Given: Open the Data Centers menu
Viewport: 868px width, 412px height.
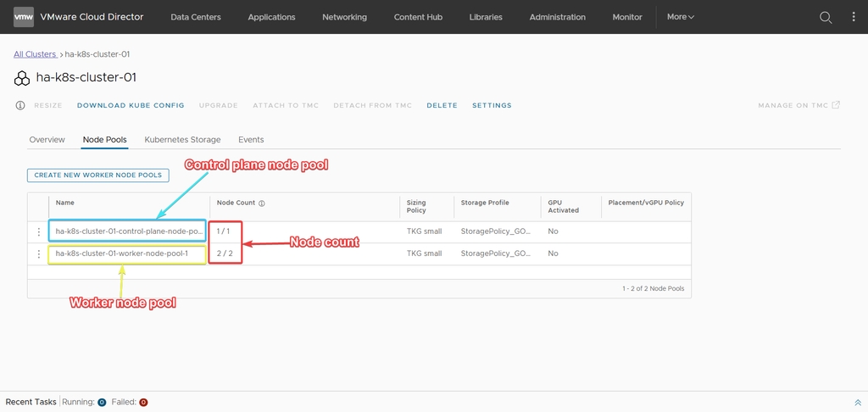Looking at the screenshot, I should pyautogui.click(x=196, y=17).
